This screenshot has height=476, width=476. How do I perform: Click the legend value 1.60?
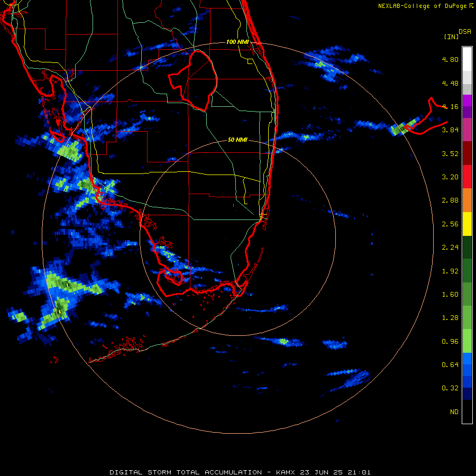450,295
